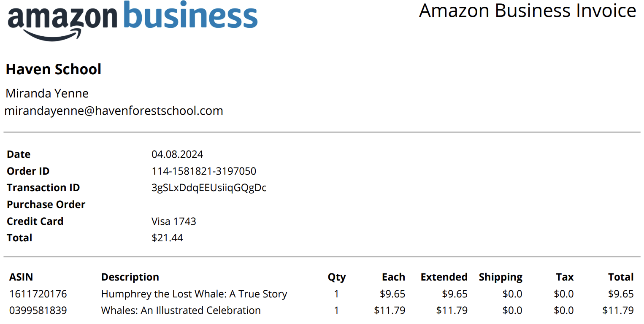The image size is (644, 324).
Task: Open the mirandayenne@havenforestschool.com email address
Action: (x=114, y=111)
